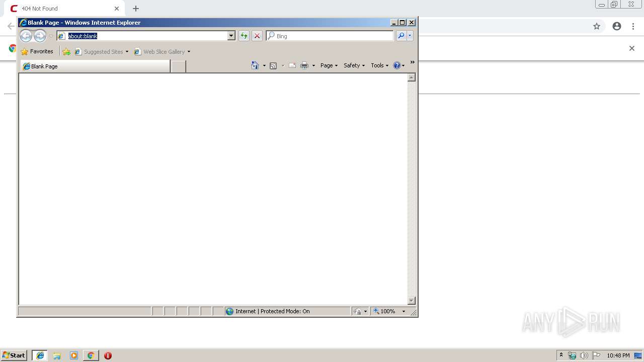Screen dimensions: 644x362
Task: Stop loading with the red X icon
Action: coord(257,36)
